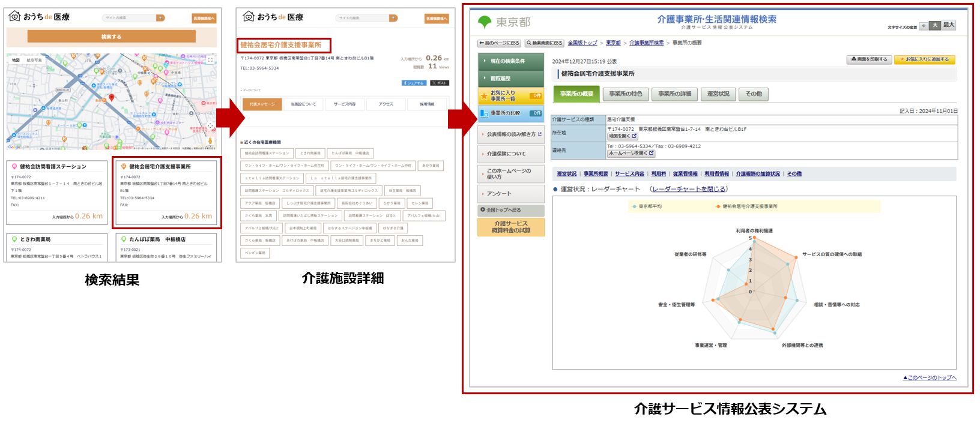Viewport: 980px width, 426px height.
Task: Click the red location pin on map
Action: (112, 98)
